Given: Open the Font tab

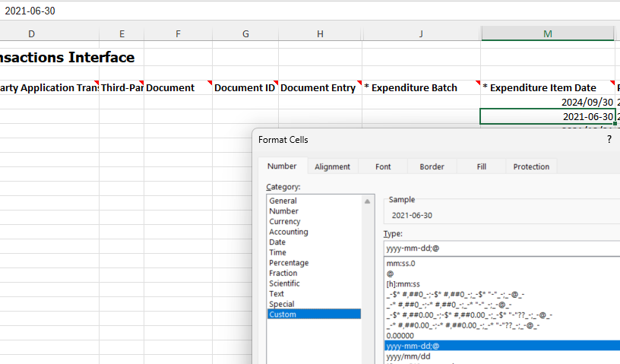Looking at the screenshot, I should [x=383, y=166].
